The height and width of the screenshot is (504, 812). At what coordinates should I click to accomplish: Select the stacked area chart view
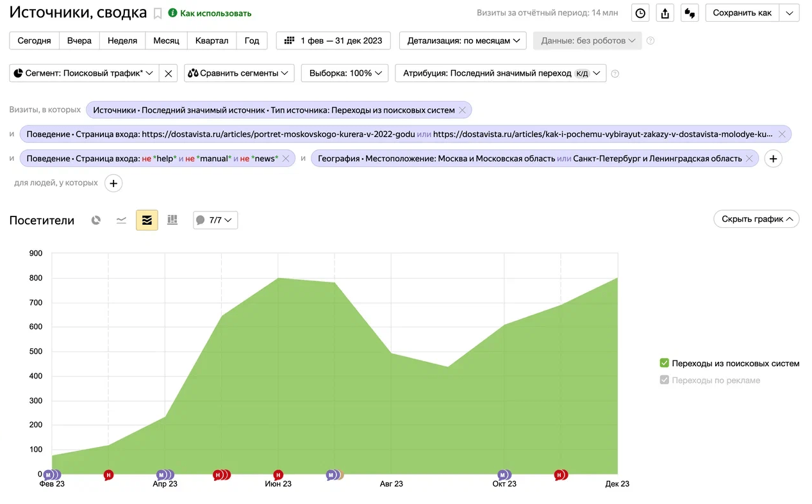pos(147,220)
